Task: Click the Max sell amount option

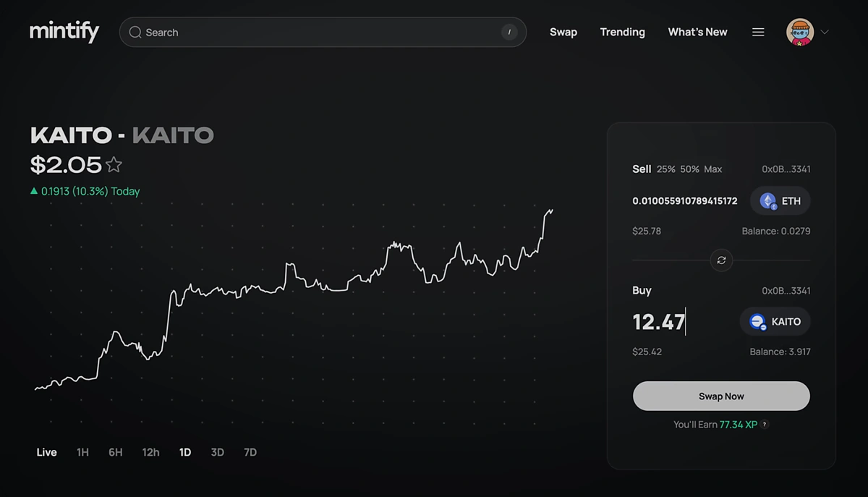Action: [712, 169]
